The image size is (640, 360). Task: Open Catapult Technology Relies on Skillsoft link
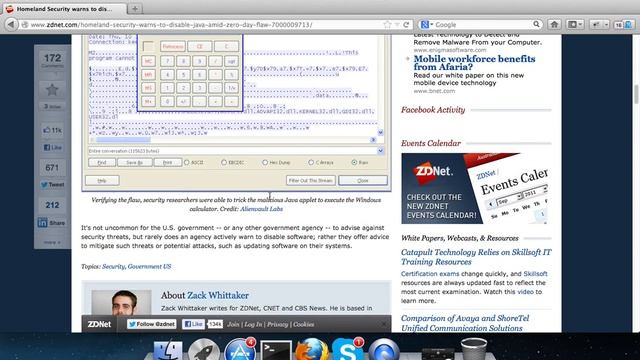[476, 257]
